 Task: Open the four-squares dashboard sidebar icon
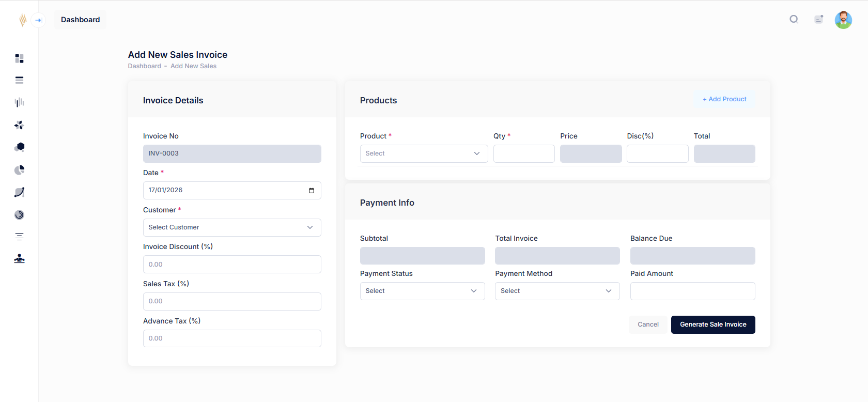[x=19, y=58]
